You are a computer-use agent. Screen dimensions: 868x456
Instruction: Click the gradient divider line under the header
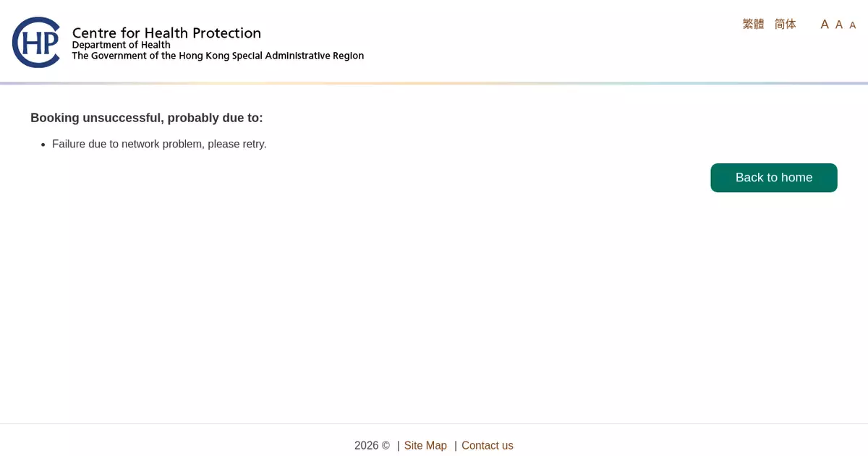(x=434, y=83)
